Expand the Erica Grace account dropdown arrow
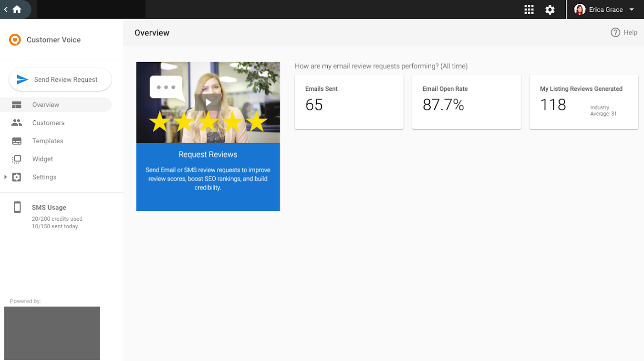This screenshot has height=361, width=644. 632,10
